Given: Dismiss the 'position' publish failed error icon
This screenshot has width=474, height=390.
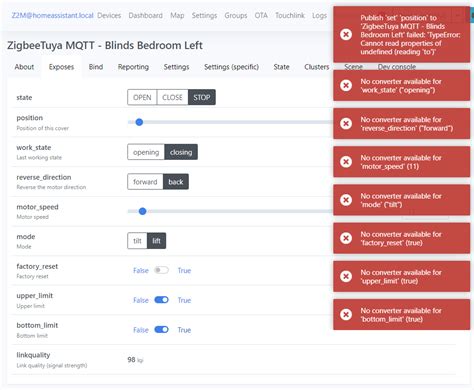Looking at the screenshot, I should pos(346,34).
